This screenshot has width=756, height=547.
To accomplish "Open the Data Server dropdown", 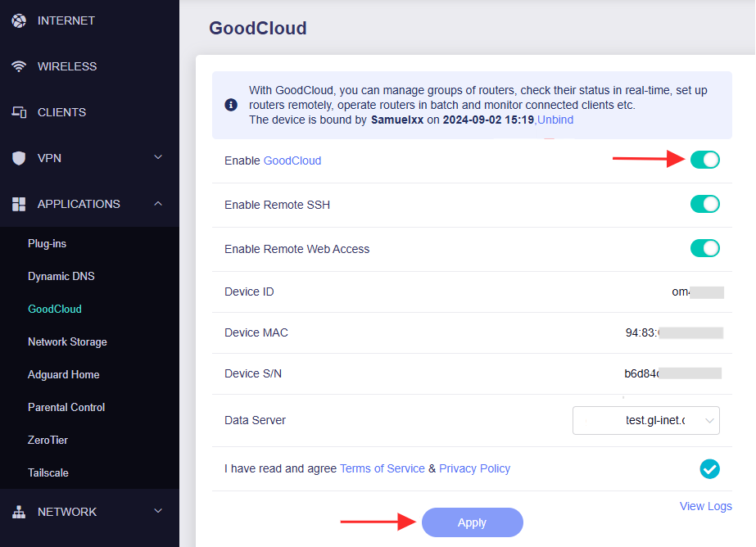I will pyautogui.click(x=646, y=420).
